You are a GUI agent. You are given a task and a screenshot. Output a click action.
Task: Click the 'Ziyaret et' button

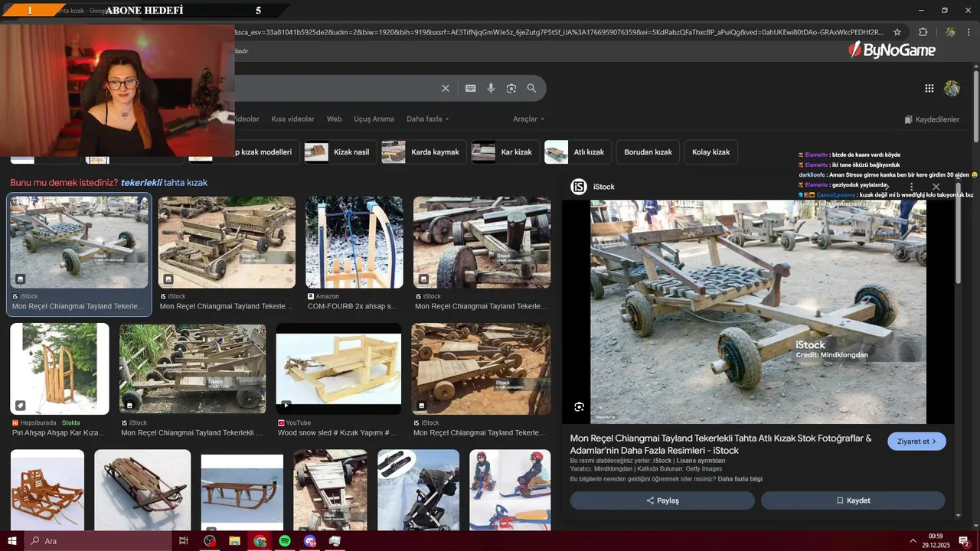[916, 442]
